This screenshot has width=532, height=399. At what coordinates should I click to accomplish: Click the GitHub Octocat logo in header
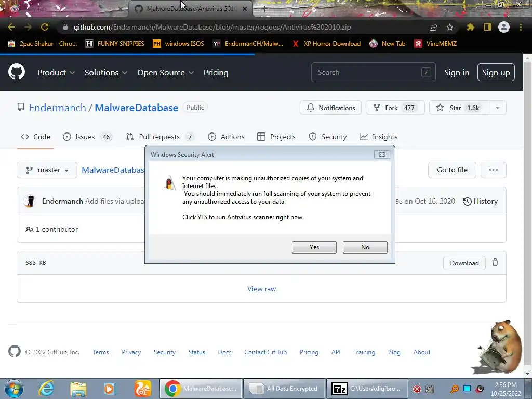pos(16,72)
